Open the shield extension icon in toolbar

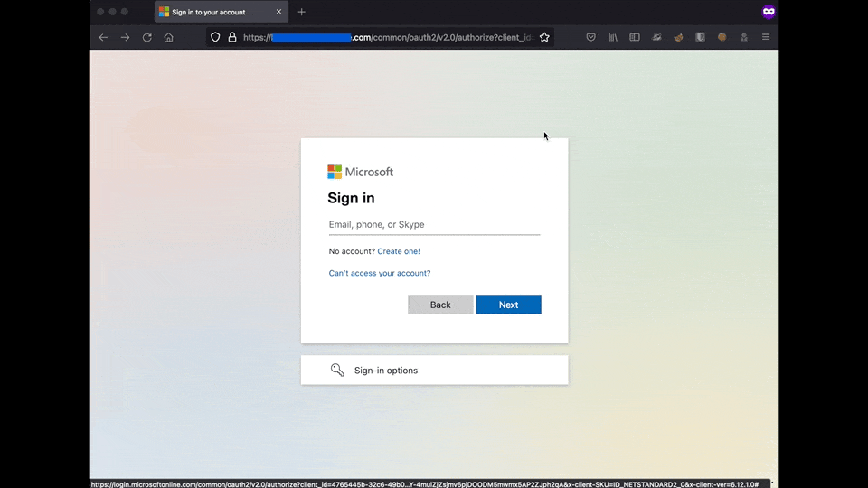pos(700,37)
